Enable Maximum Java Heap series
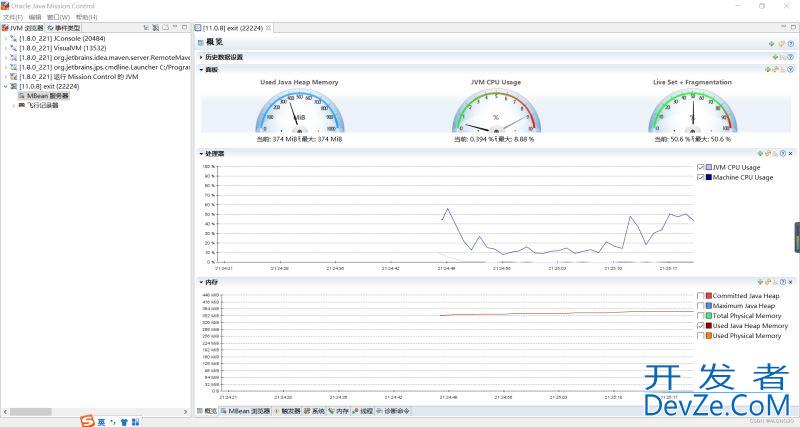 point(701,306)
